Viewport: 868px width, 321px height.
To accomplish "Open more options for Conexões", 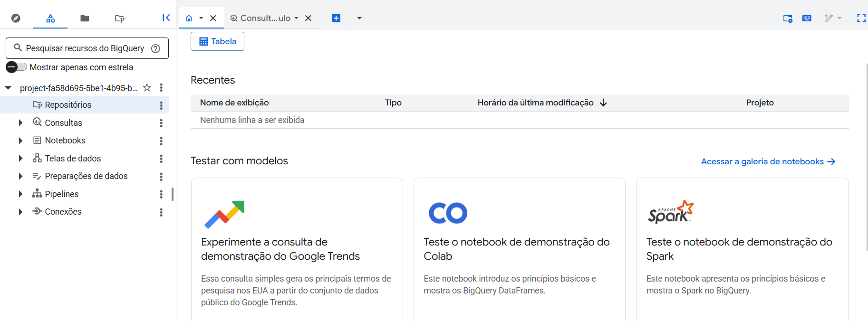I will pyautogui.click(x=161, y=212).
